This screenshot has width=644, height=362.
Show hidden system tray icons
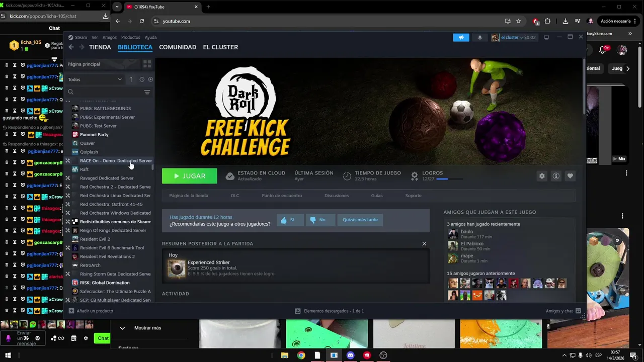click(x=564, y=355)
